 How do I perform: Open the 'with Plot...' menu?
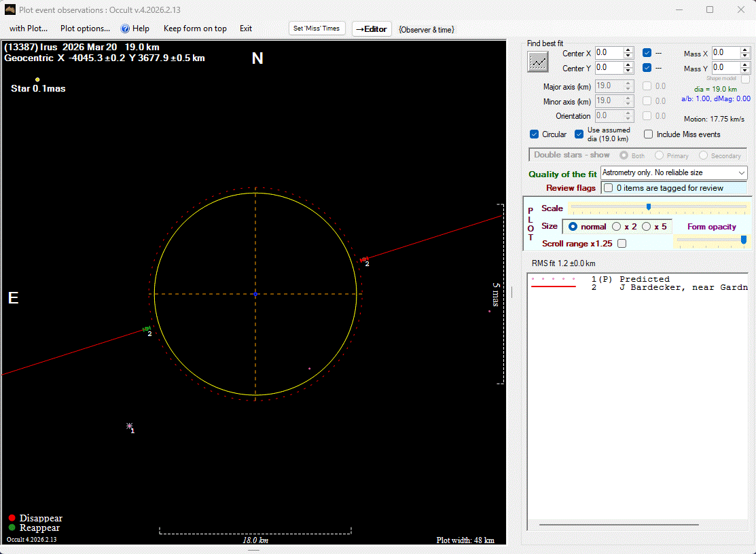pyautogui.click(x=28, y=29)
